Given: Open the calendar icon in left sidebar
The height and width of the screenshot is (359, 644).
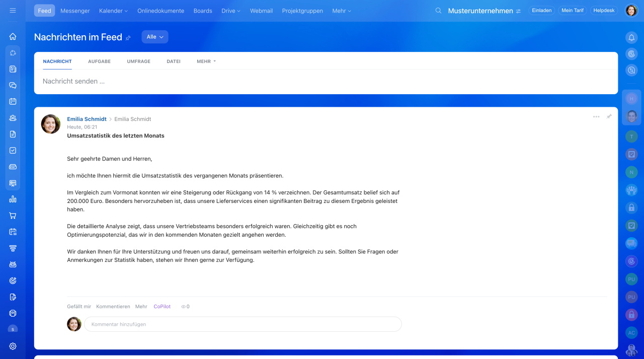Looking at the screenshot, I should click(13, 101).
